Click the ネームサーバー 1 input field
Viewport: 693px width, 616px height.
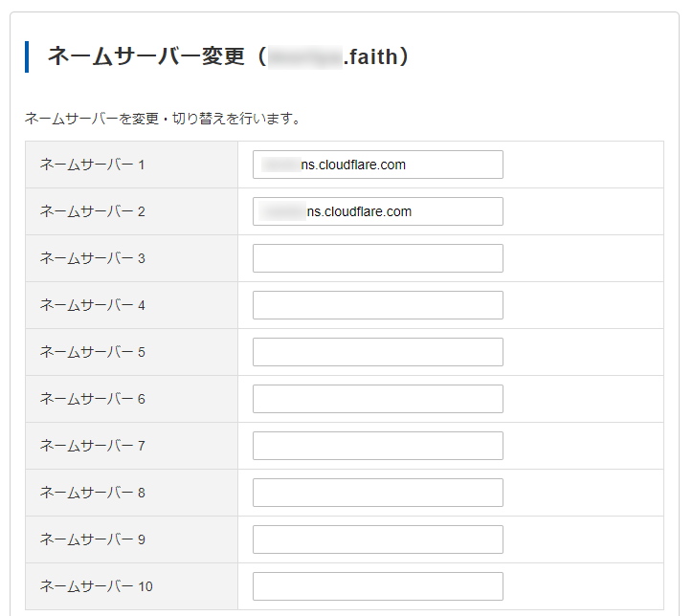pos(377,165)
